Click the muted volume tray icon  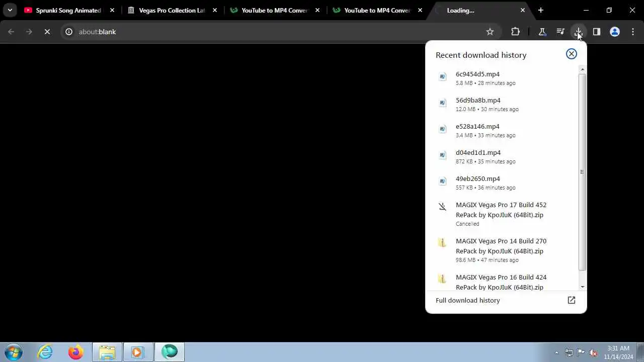594,352
